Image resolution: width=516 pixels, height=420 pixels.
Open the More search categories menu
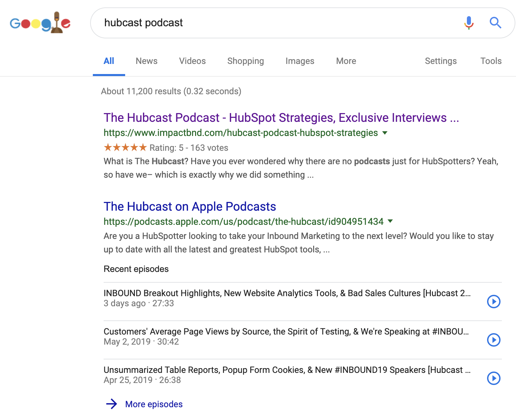[x=346, y=61]
